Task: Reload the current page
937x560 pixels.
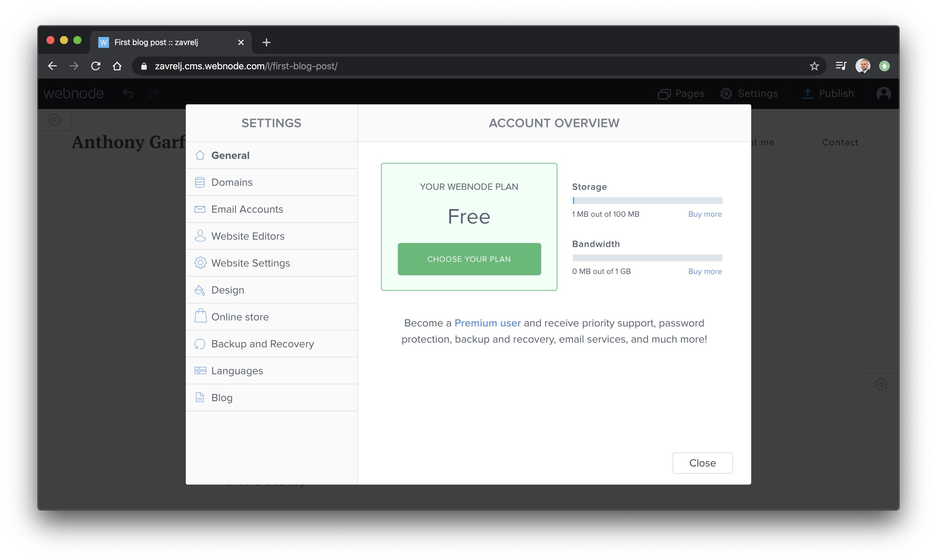Action: coord(95,66)
